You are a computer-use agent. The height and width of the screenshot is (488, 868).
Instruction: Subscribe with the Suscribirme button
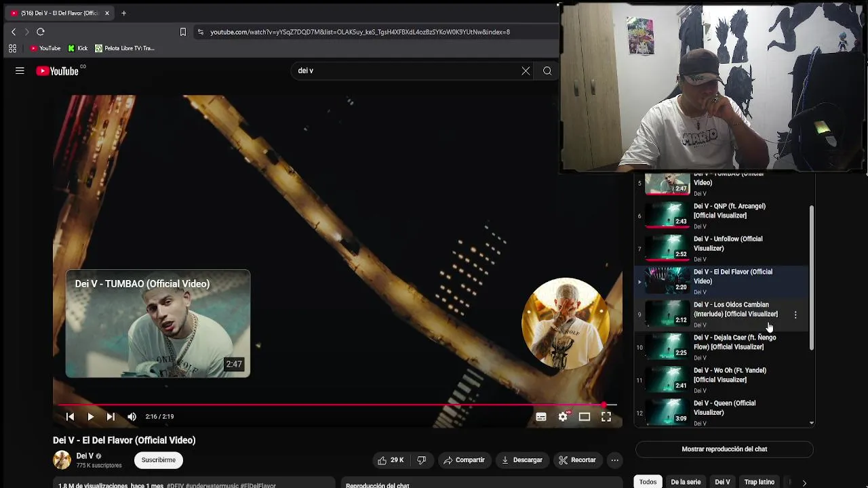(159, 460)
